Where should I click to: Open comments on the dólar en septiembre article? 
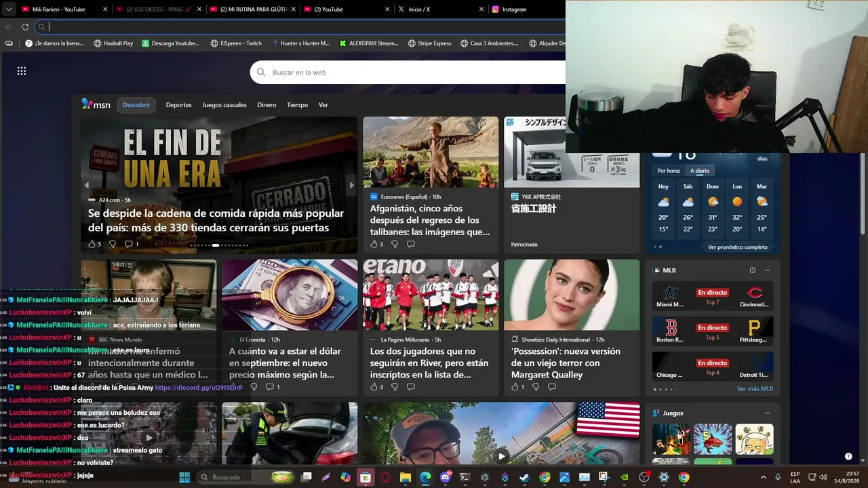(x=273, y=387)
